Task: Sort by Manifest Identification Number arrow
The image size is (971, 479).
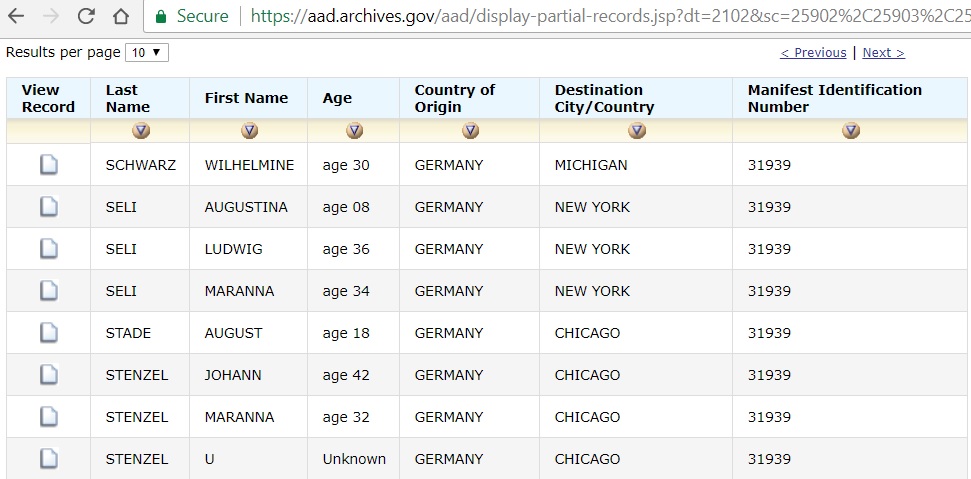Action: coord(851,131)
